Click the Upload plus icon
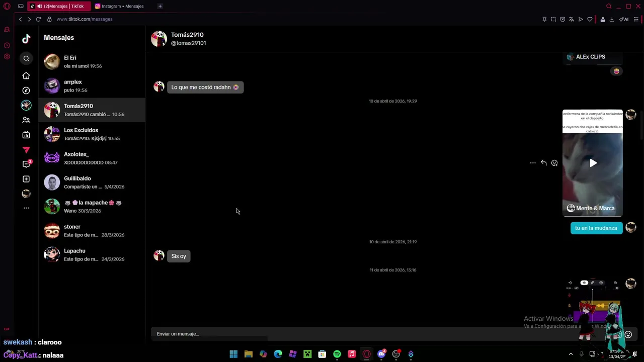 click(x=26, y=179)
